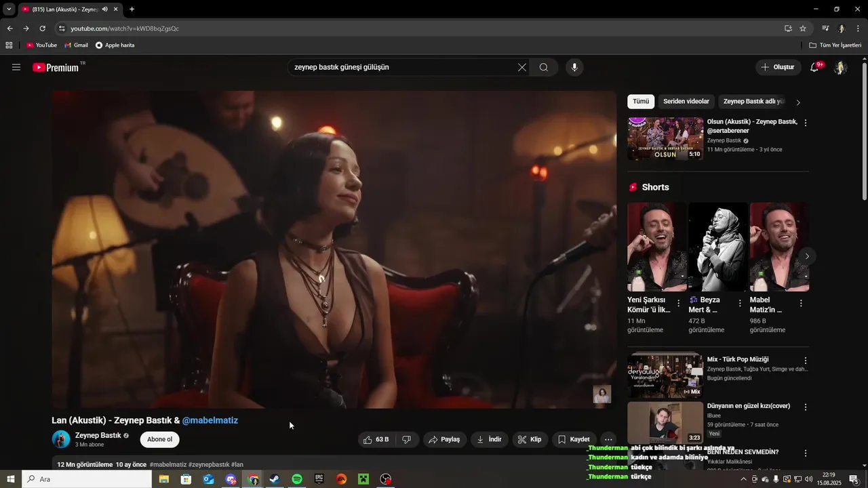Open options for Mix - Türk Pop Müziği

tap(806, 361)
